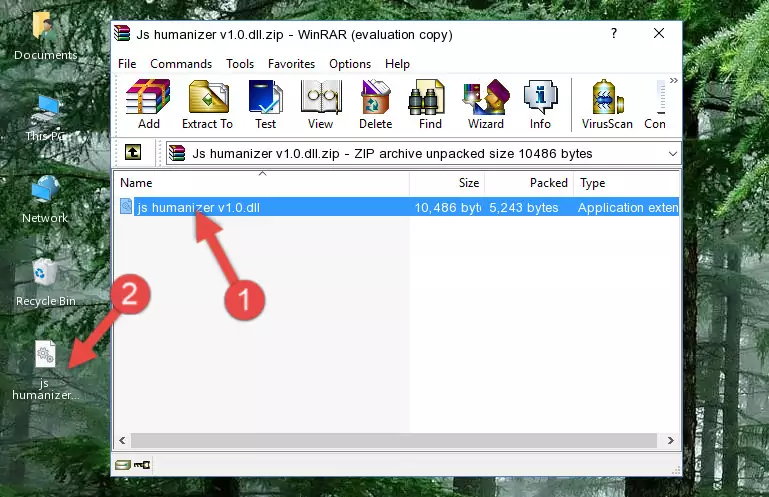The image size is (769, 497).
Task: Click the key password icon in status bar
Action: click(x=142, y=465)
